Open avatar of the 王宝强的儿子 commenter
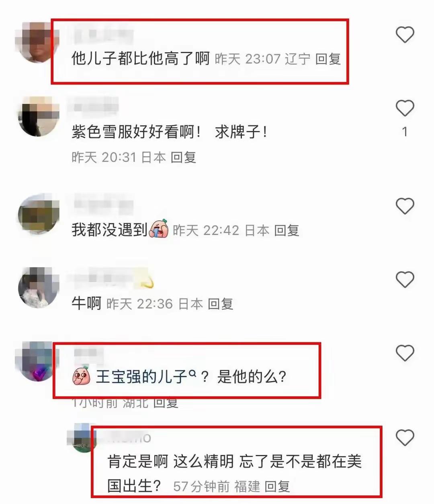The width and height of the screenshot is (434, 504). [35, 361]
